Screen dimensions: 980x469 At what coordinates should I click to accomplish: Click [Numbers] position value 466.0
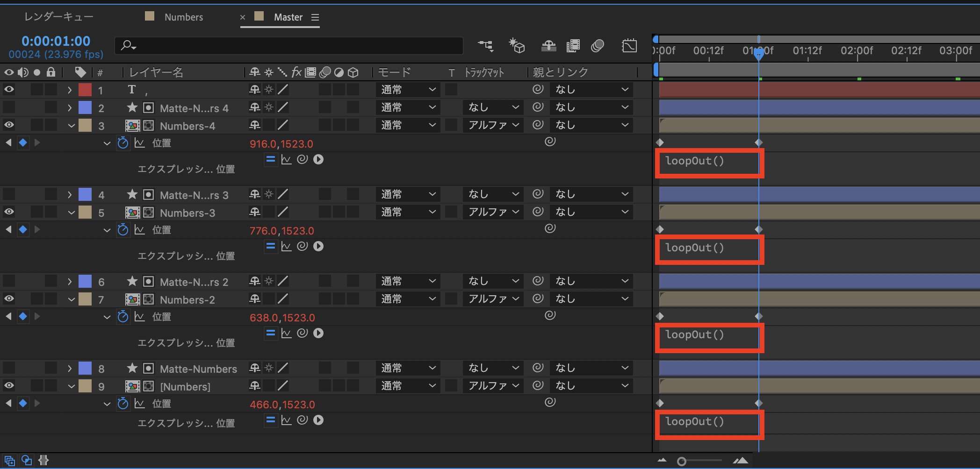point(264,405)
